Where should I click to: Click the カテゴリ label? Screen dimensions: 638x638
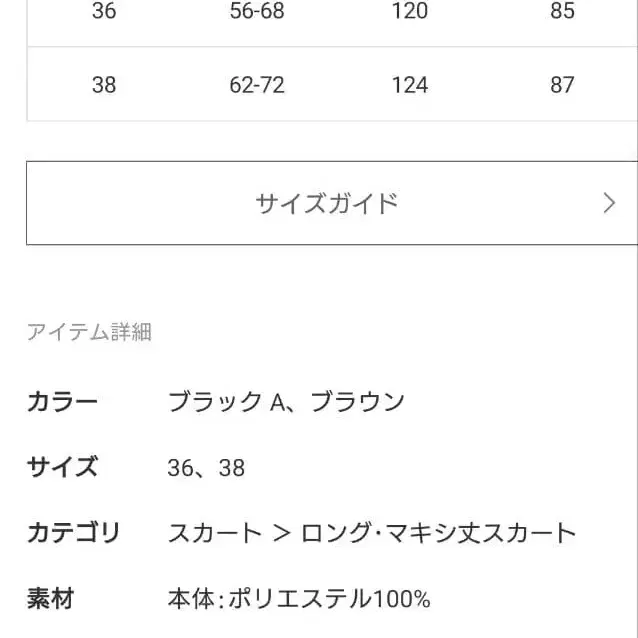[74, 533]
